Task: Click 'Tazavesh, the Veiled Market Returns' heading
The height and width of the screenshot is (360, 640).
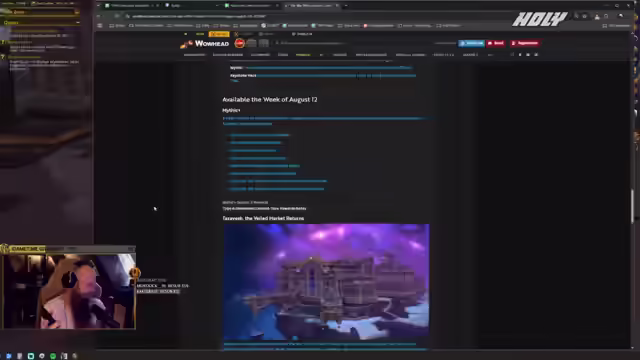Action: pyautogui.click(x=263, y=218)
